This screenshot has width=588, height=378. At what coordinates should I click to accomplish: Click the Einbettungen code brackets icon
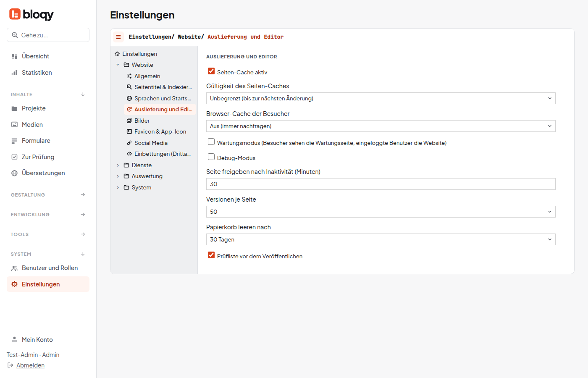pyautogui.click(x=129, y=154)
